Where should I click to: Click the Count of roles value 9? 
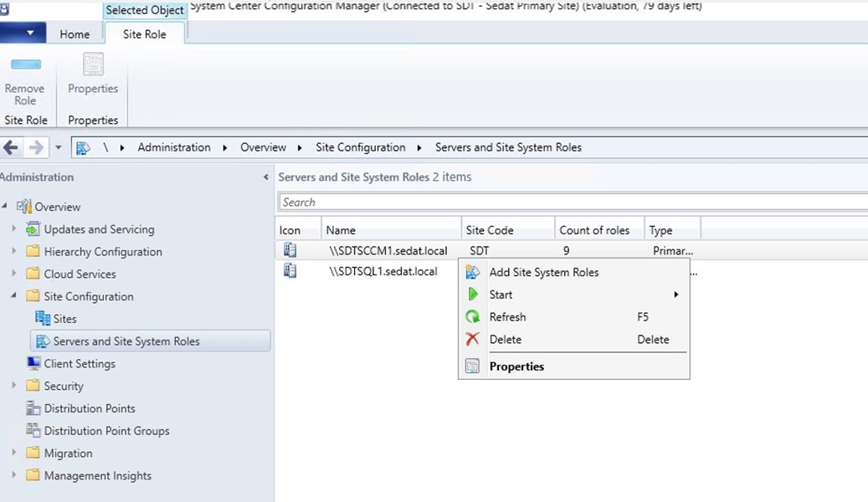coord(567,251)
